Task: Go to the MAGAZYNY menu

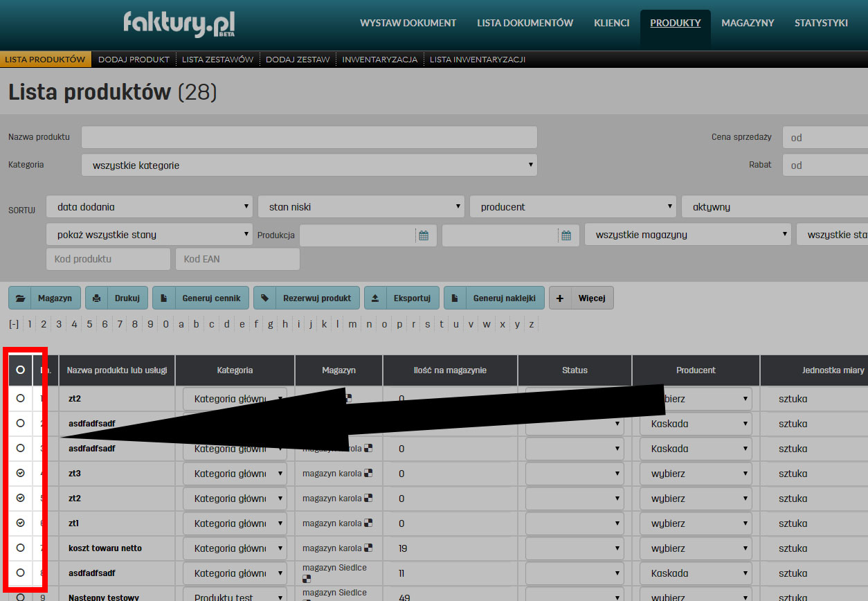Action: coord(748,23)
